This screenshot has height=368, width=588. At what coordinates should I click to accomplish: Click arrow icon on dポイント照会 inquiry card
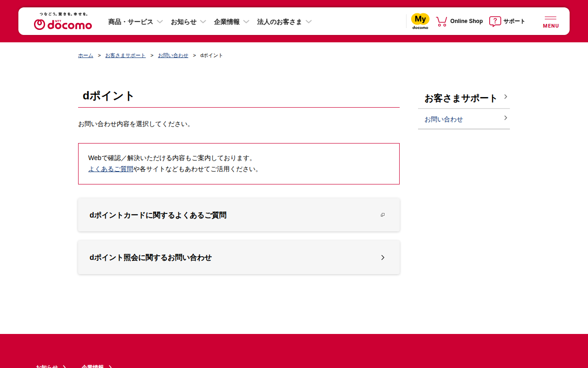point(383,258)
